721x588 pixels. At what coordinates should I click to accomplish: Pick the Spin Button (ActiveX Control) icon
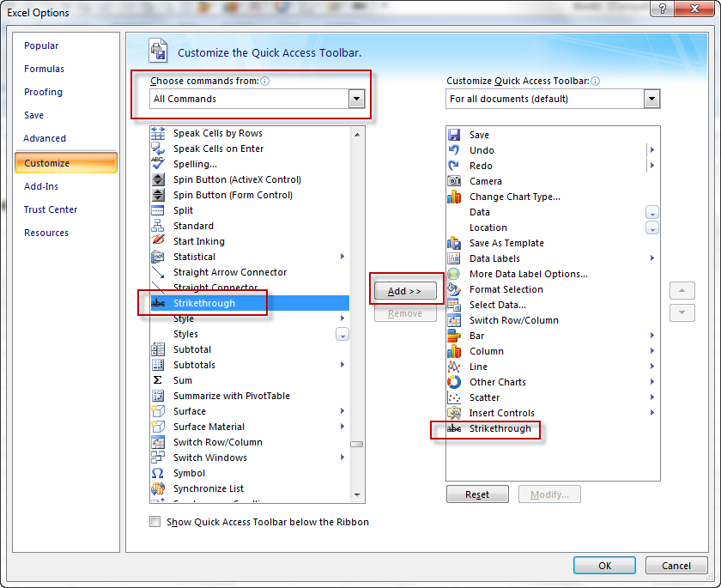pos(158,179)
